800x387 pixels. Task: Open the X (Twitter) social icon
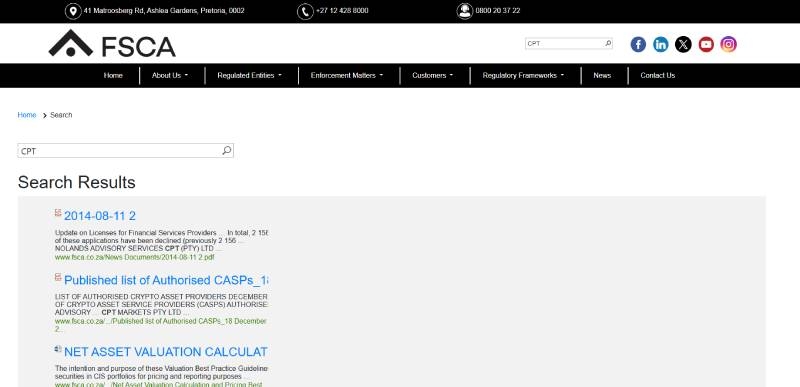point(683,44)
